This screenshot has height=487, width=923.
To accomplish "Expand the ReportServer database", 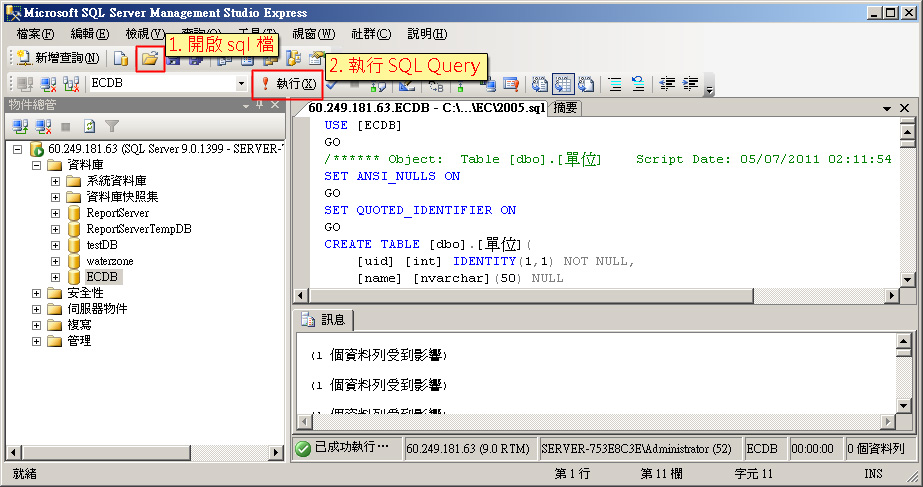I will coord(55,213).
